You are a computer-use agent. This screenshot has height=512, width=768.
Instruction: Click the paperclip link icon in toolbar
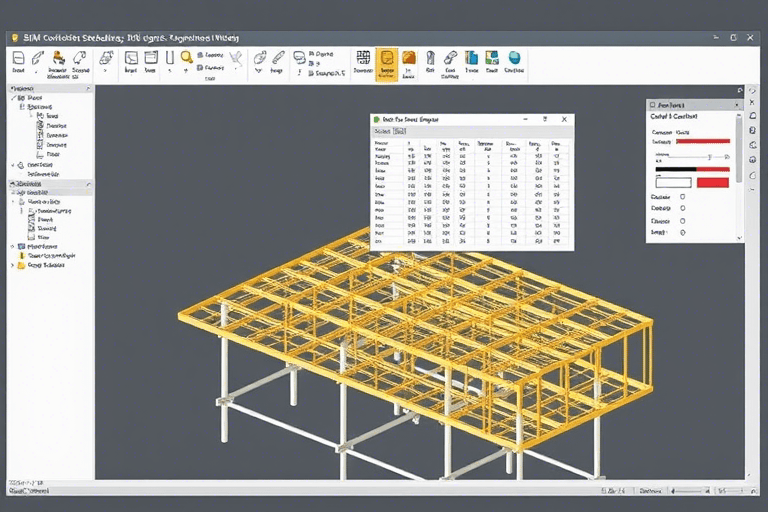[x=450, y=58]
